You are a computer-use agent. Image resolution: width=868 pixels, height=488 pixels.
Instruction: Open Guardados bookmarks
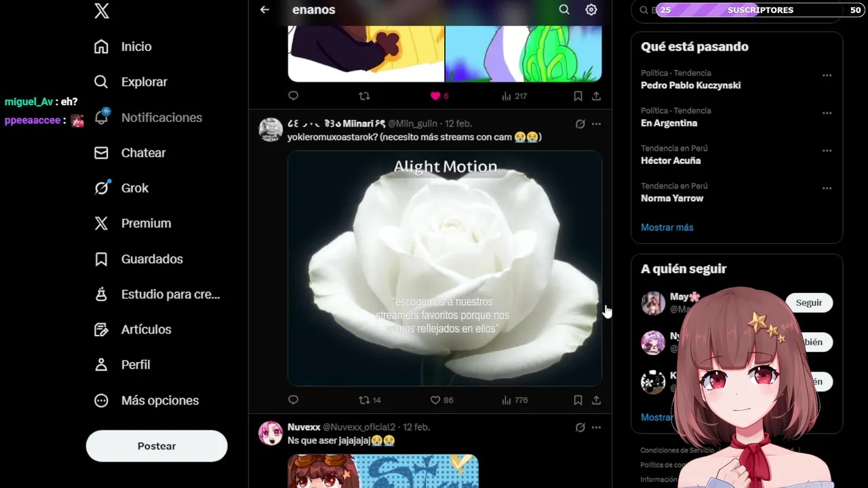138,259
